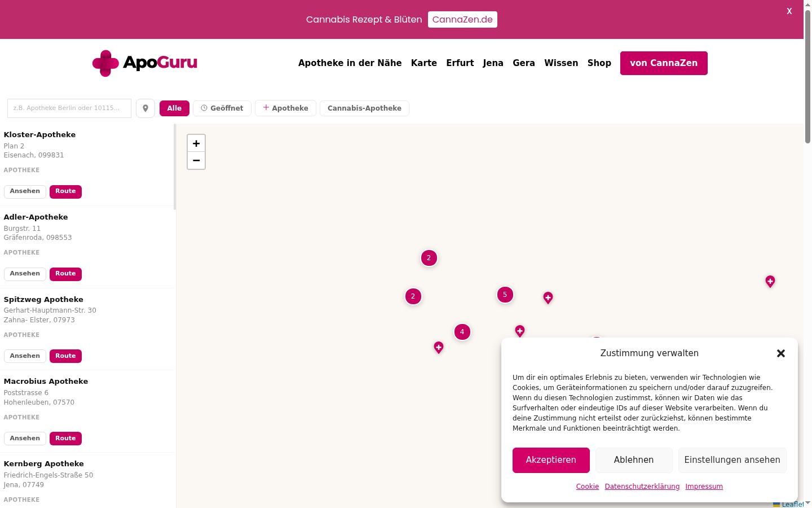Viewport: 812px width, 508px height.
Task: Get Route to Kloster-Apotheke
Action: click(x=65, y=191)
